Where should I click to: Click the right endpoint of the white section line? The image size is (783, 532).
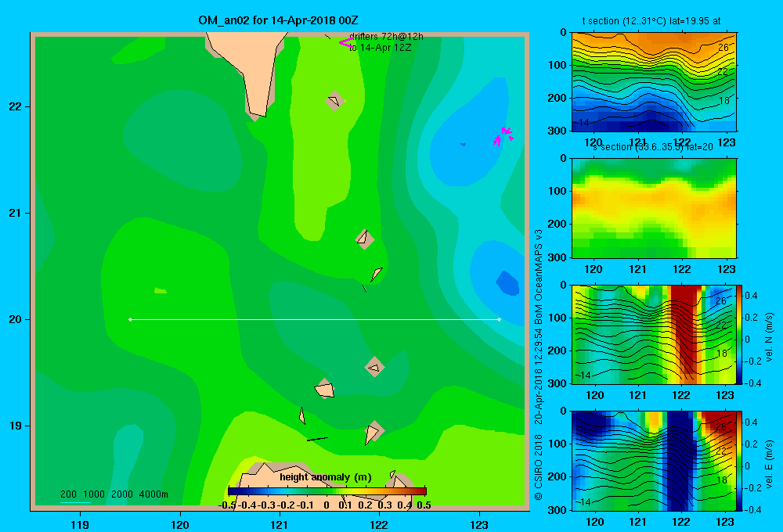[x=500, y=319]
